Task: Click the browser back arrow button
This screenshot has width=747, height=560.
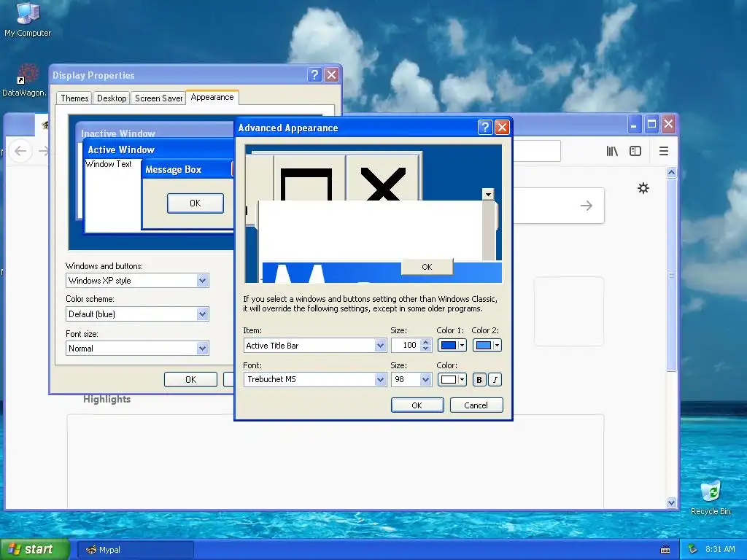Action: pos(20,151)
